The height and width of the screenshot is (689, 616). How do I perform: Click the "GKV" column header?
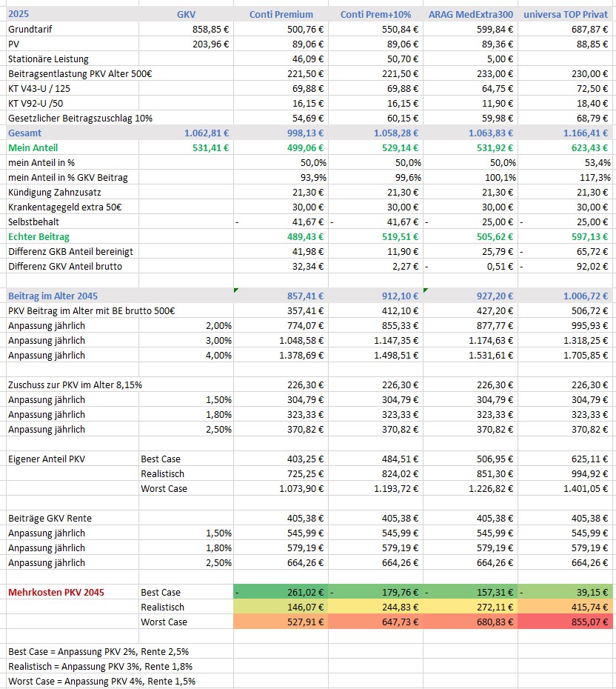tap(187, 14)
